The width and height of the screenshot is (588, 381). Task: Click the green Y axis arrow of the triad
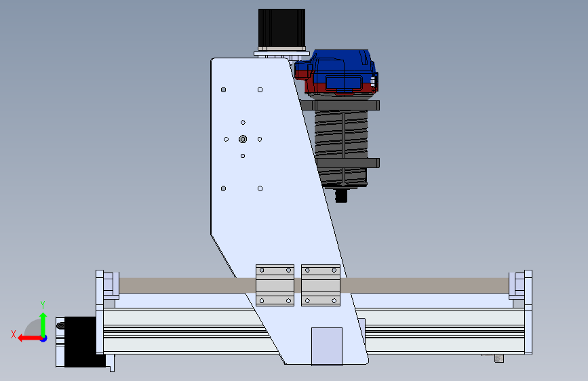click(43, 323)
